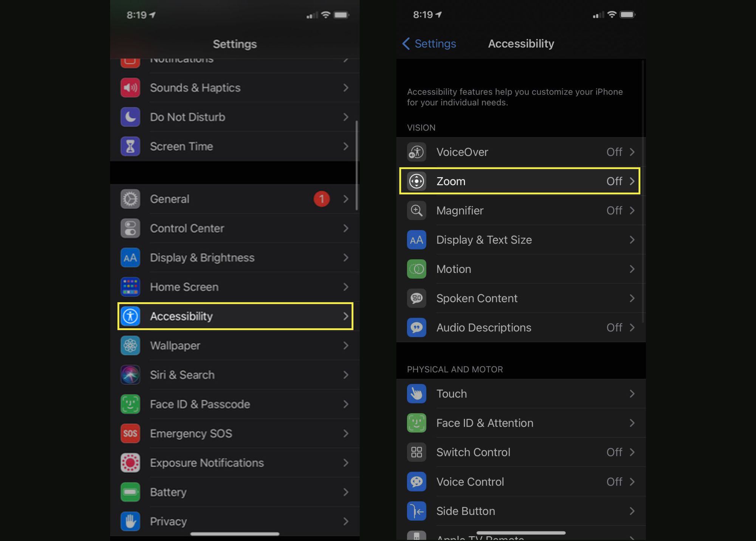
Task: Select the Zoom accessibility icon
Action: tap(418, 181)
